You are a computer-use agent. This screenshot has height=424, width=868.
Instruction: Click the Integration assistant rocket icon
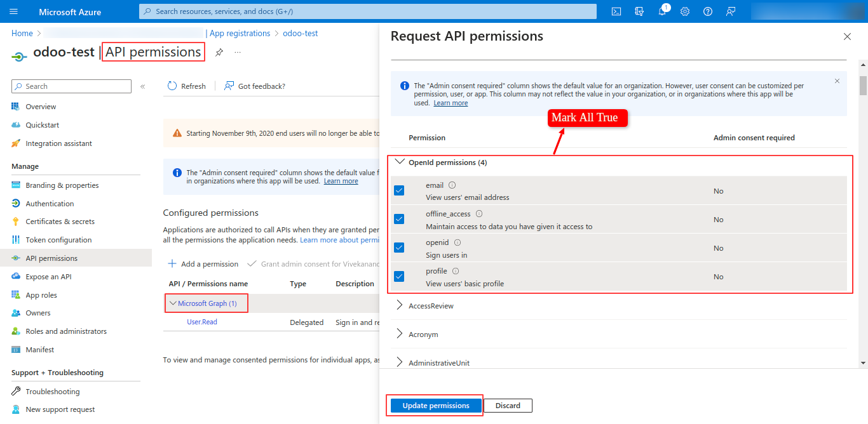[16, 143]
